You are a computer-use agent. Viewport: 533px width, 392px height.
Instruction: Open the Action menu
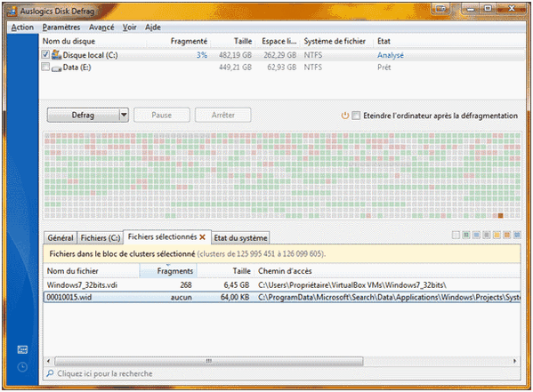point(22,28)
